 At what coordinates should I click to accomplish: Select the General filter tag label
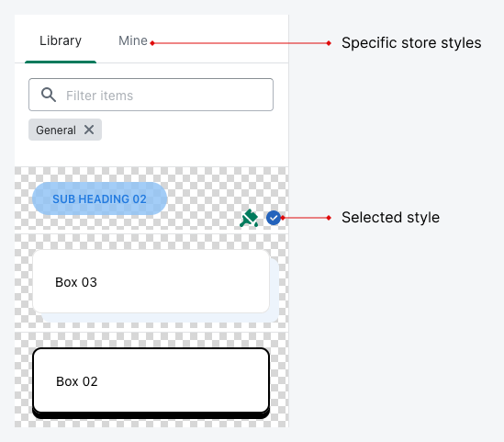56,130
